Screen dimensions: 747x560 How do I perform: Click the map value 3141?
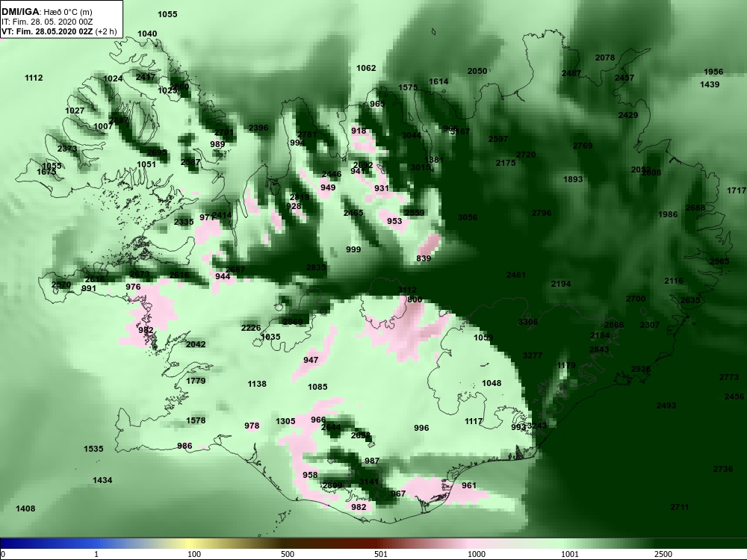coord(369,482)
